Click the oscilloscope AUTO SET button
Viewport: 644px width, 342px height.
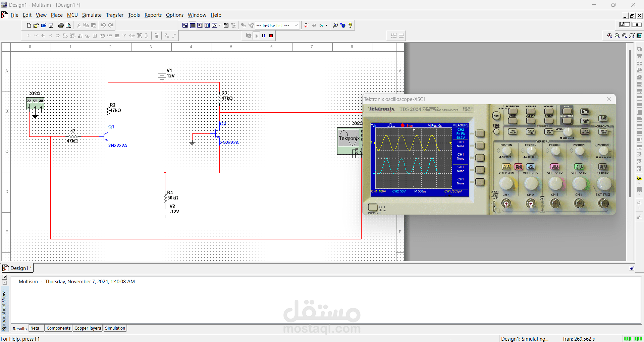pos(585,111)
